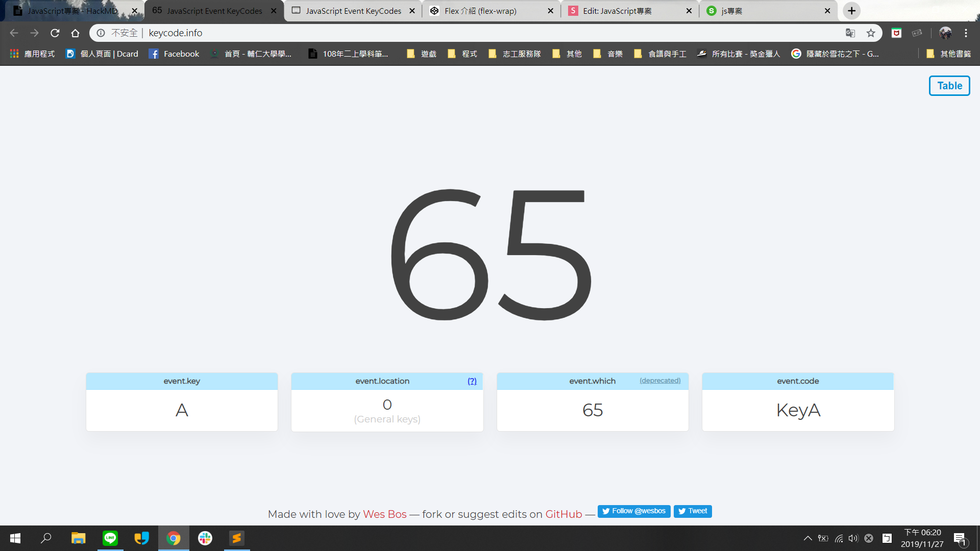
Task: Click the home page icon
Action: click(x=75, y=33)
